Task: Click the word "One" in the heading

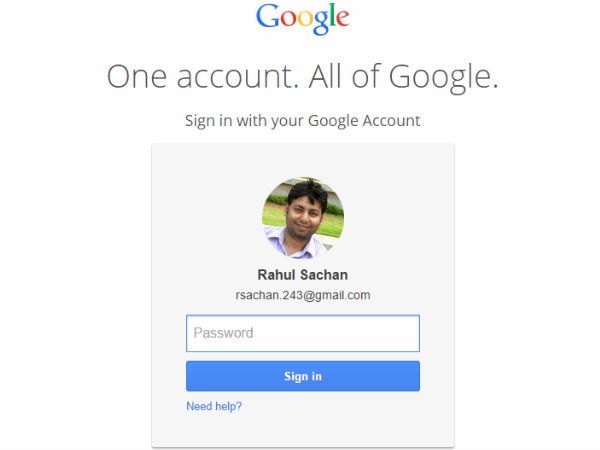Action: tap(137, 77)
